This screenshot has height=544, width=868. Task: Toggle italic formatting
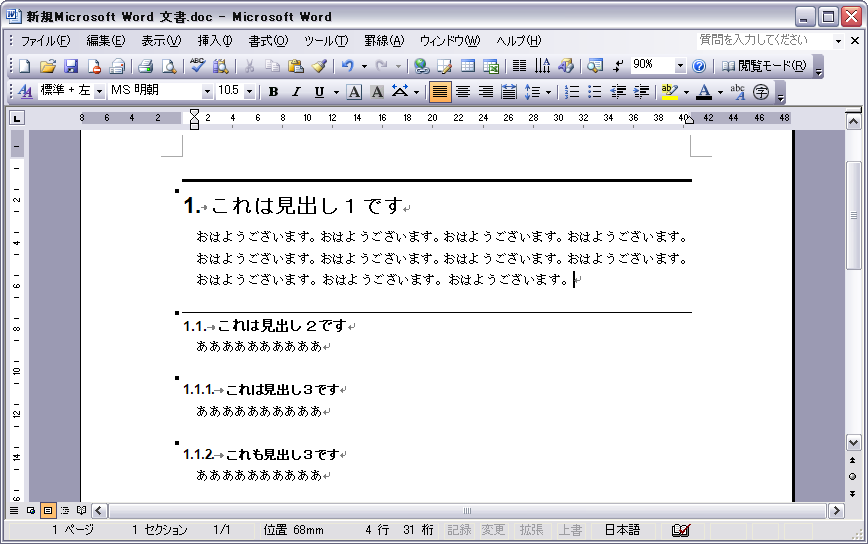pyautogui.click(x=296, y=92)
